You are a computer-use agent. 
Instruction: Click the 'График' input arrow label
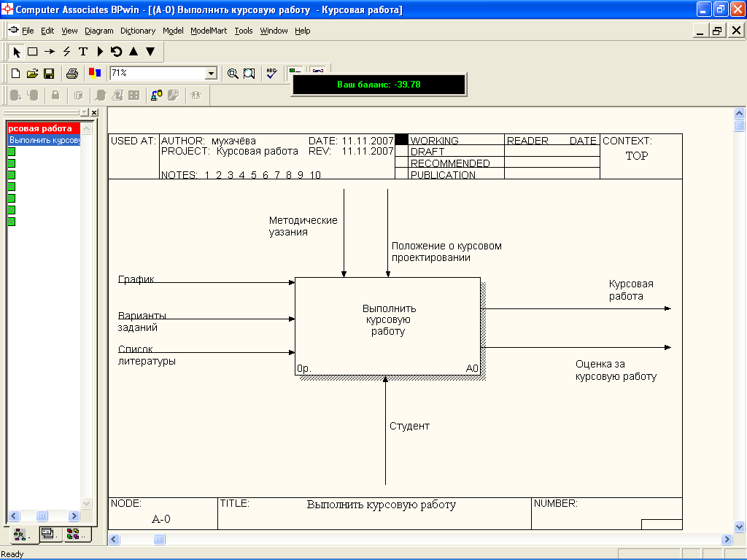[x=136, y=279]
